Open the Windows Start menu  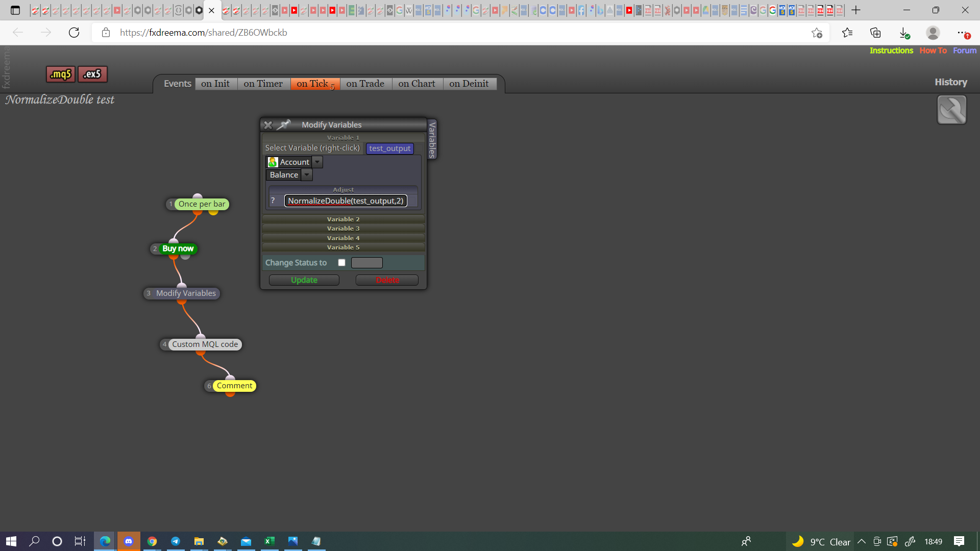pos(11,541)
